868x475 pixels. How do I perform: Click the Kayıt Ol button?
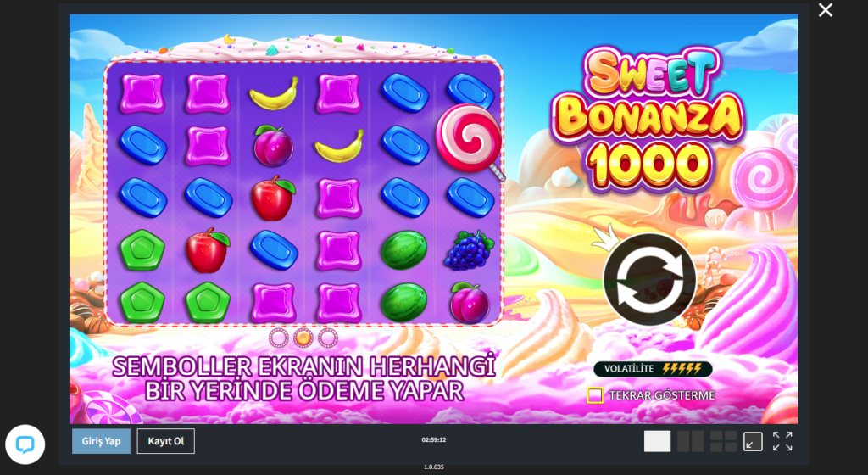(x=166, y=441)
